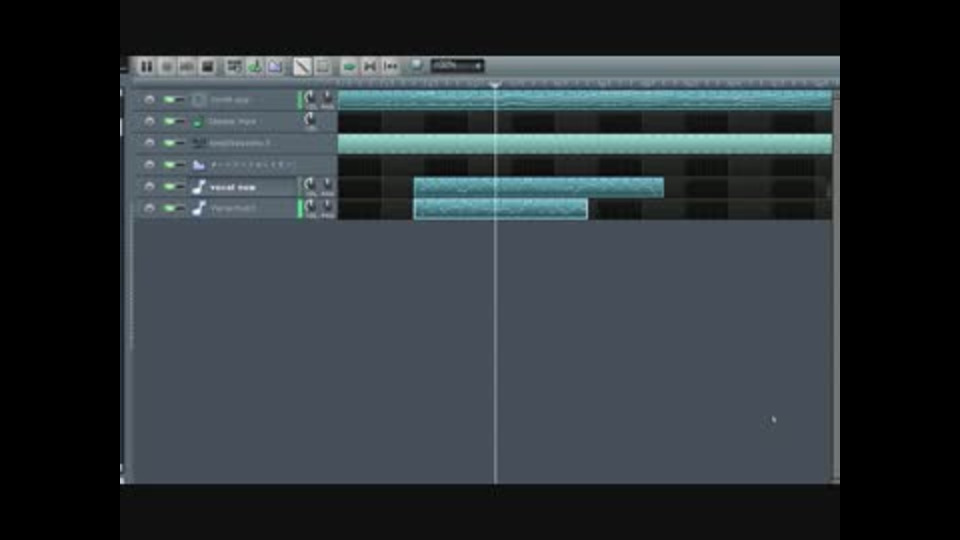Mute the second track with its green LED
Screen dimensions: 960x540
[169, 121]
